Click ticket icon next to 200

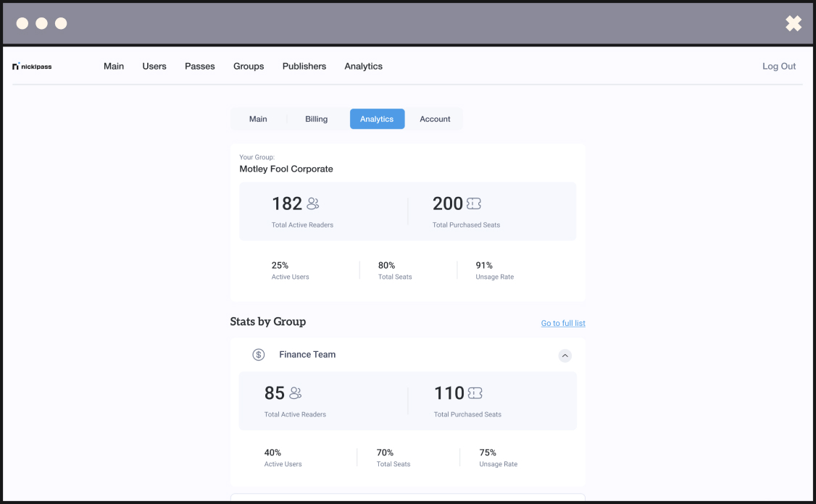473,203
